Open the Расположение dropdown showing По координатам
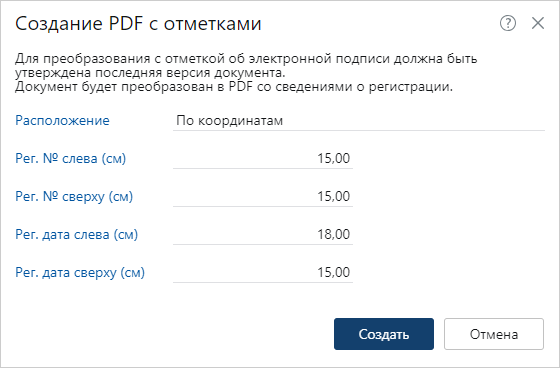This screenshot has width=560, height=368. tap(359, 121)
